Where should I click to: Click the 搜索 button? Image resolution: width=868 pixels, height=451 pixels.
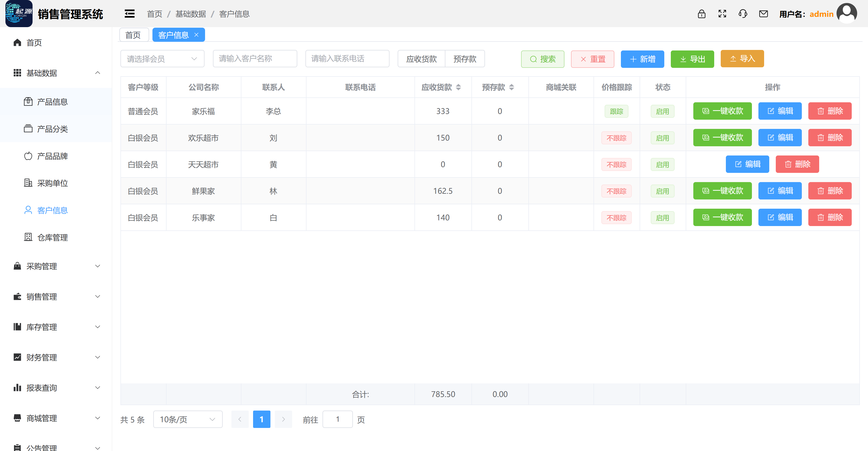pos(542,59)
